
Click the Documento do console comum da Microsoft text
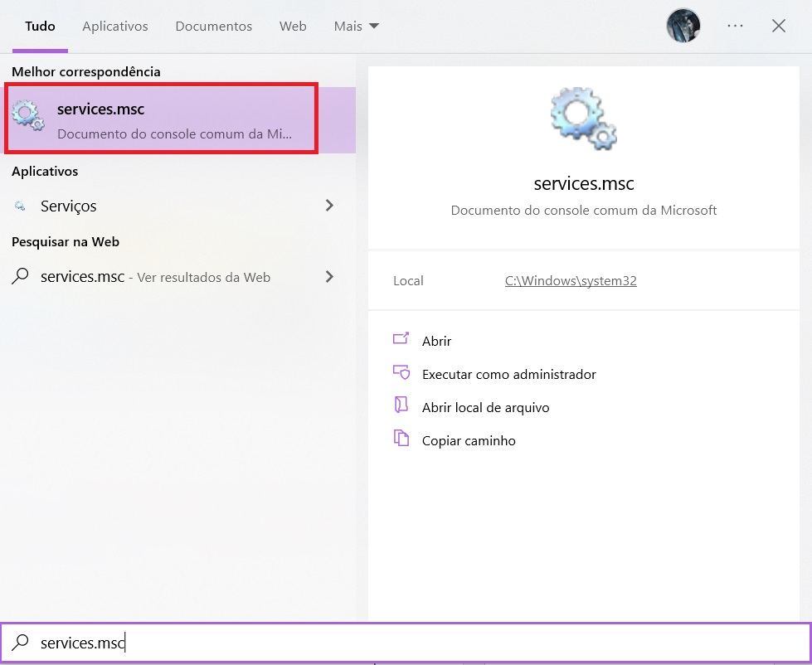pos(584,210)
